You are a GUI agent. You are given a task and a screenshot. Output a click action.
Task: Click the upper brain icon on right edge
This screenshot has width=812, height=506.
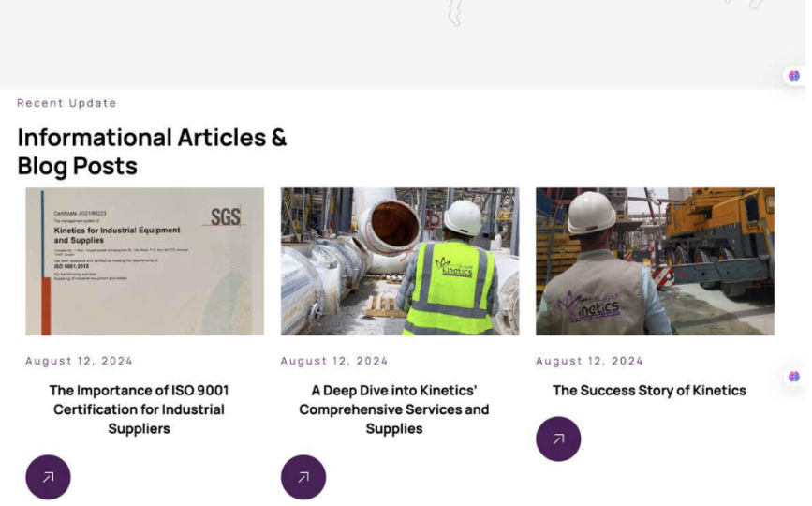pyautogui.click(x=794, y=76)
